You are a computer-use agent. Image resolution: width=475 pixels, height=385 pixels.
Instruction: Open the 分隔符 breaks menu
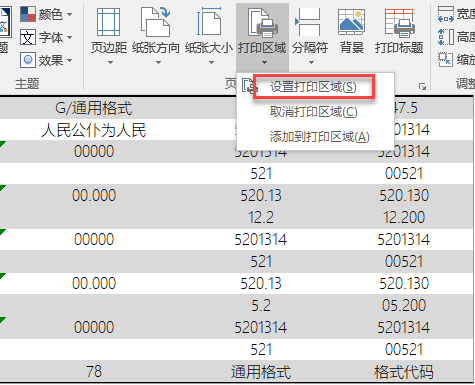click(x=310, y=35)
